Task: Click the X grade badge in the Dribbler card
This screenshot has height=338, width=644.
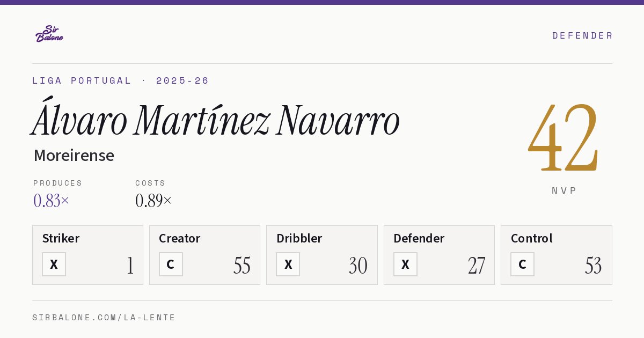Action: (288, 264)
